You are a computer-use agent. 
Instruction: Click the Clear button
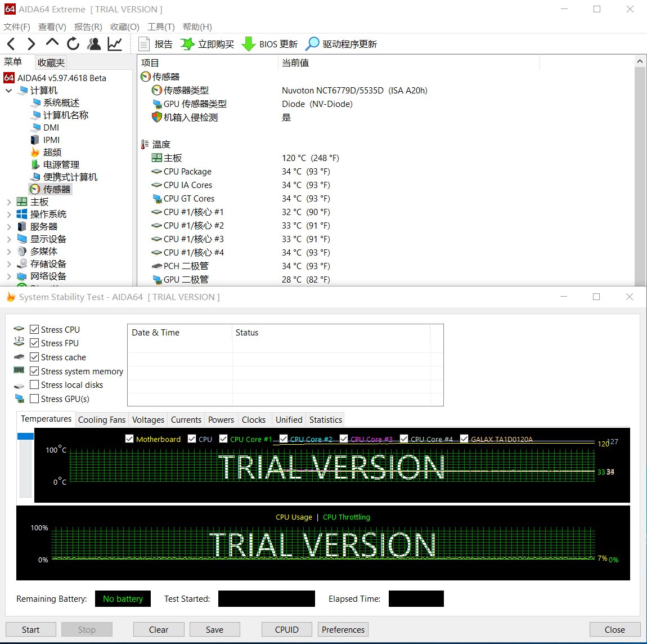[x=159, y=629]
